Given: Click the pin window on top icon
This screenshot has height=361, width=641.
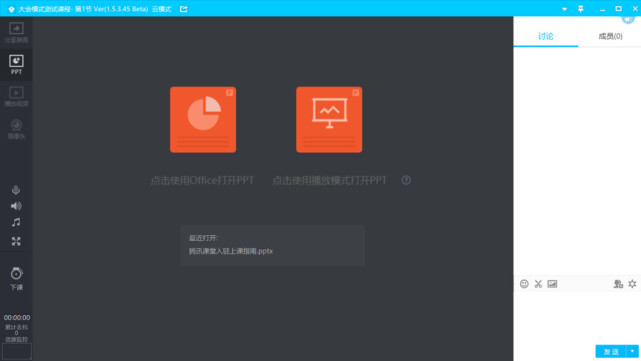Looking at the screenshot, I should (x=581, y=9).
